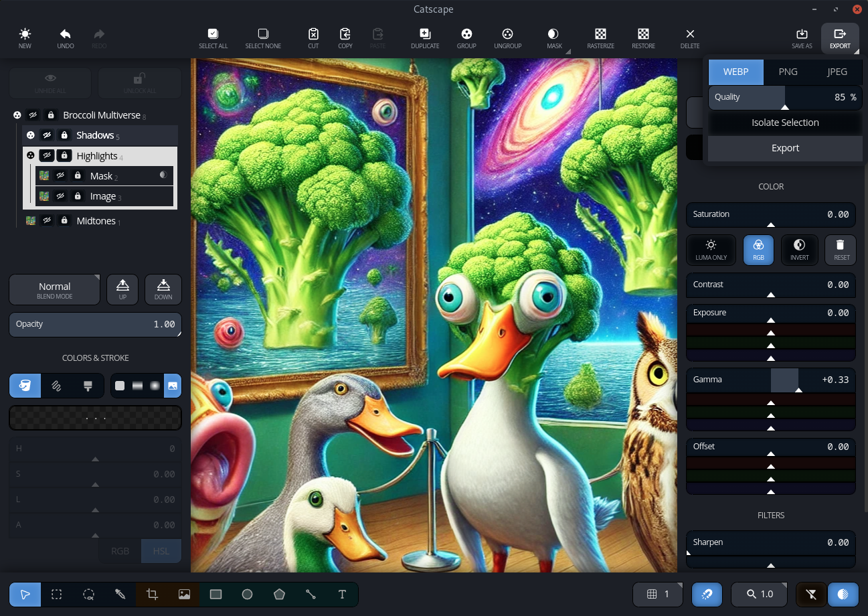Screen dimensions: 868x616
Task: Open the Normal blend mode dropdown
Action: point(55,290)
